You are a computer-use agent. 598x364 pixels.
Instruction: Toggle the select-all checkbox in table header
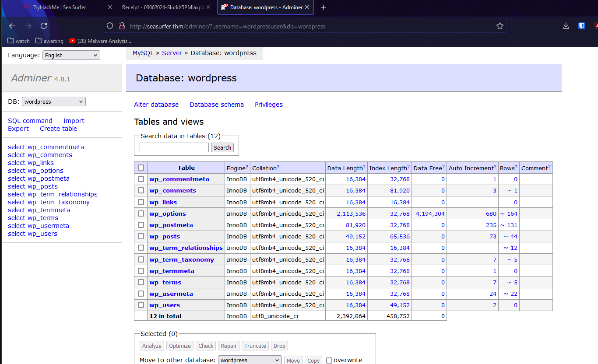[141, 168]
